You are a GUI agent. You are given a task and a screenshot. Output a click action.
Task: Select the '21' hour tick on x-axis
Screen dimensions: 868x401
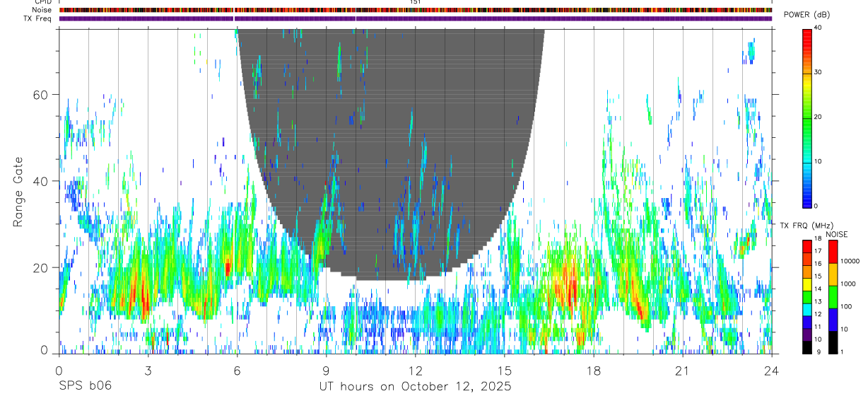point(683,370)
